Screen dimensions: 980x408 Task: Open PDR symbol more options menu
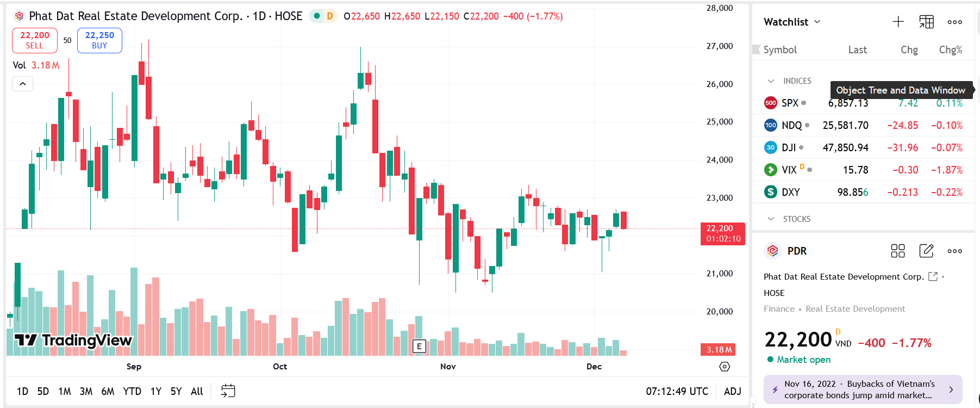coord(954,251)
